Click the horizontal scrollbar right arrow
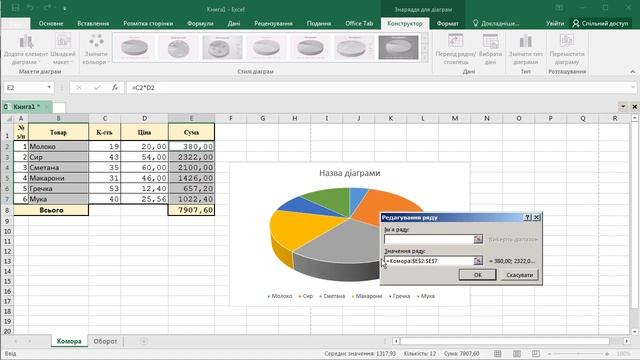The height and width of the screenshot is (360, 640). (x=627, y=341)
